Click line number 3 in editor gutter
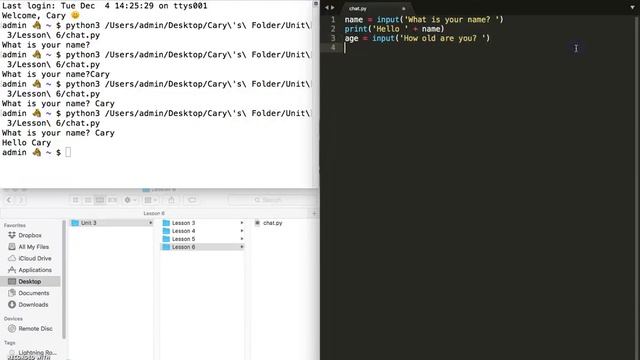Screen dimensions: 640x360 [333, 38]
